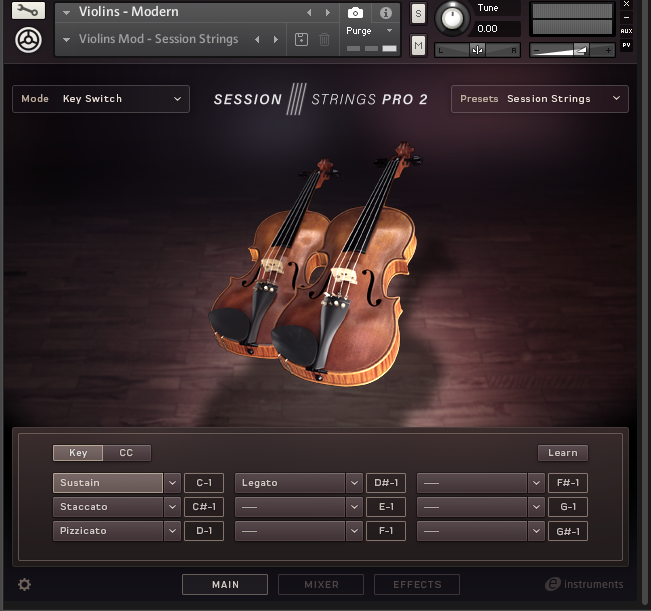Screen dimensions: 651x611
Task: Activate the Staccato articulation slot
Action: [x=108, y=507]
